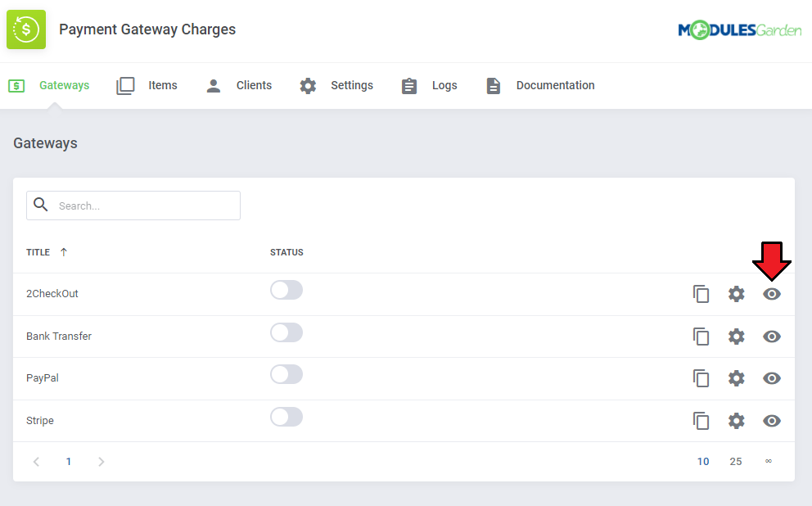Click the TITLE ascending sort arrow
This screenshot has height=506, width=812.
point(64,252)
